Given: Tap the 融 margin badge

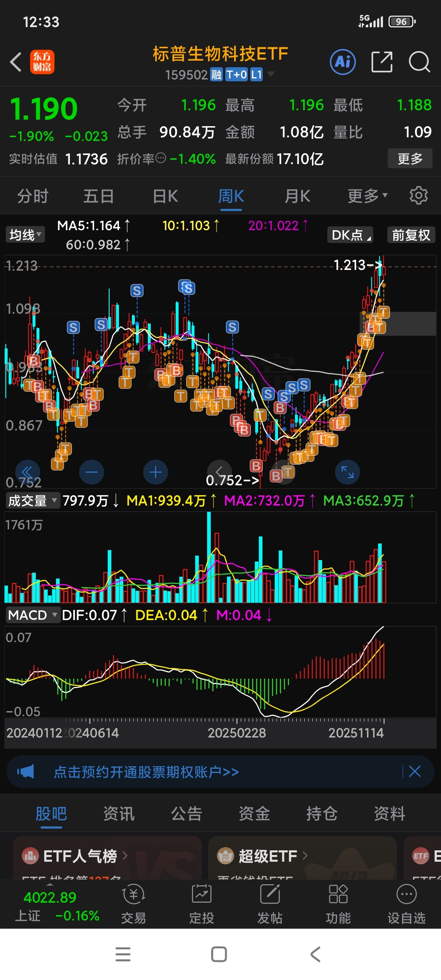Looking at the screenshot, I should (217, 74).
